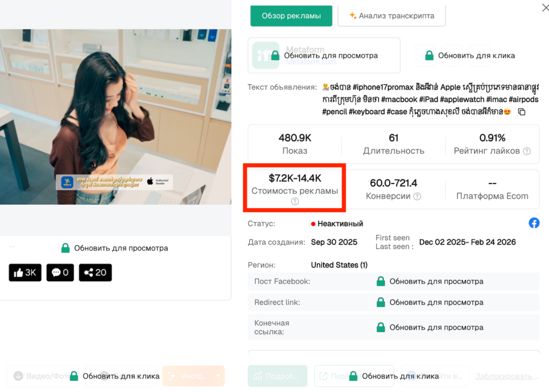Click the Facebook platform icon
This screenshot has width=549, height=392.
(x=534, y=223)
